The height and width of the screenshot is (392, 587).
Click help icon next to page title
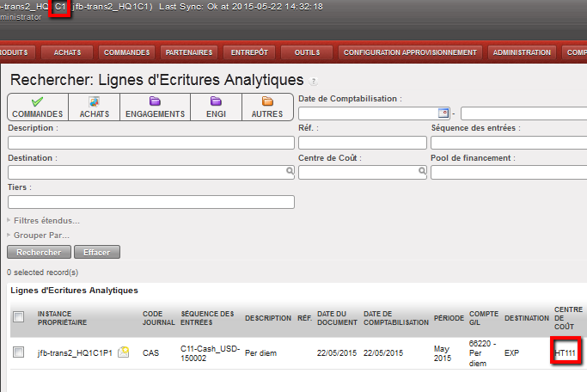click(313, 82)
